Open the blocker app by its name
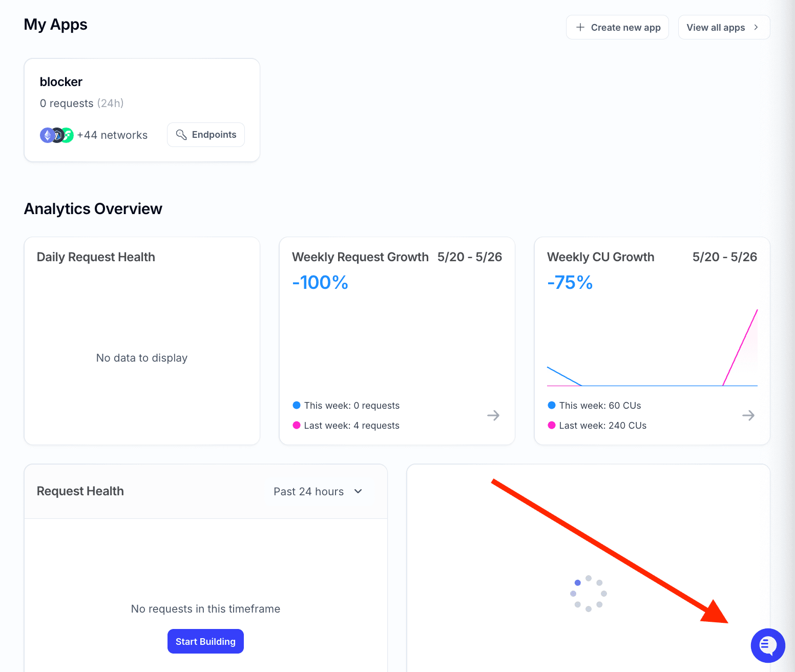 click(x=61, y=81)
